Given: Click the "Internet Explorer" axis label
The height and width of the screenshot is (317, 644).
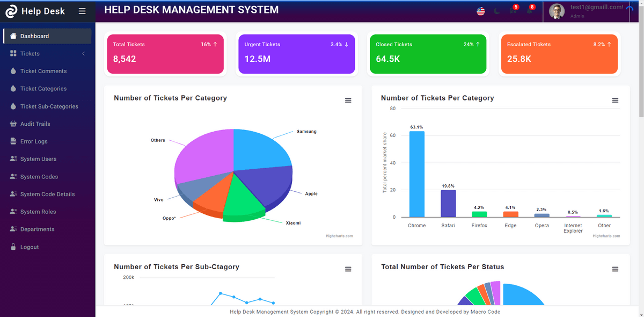Looking at the screenshot, I should pyautogui.click(x=573, y=228).
